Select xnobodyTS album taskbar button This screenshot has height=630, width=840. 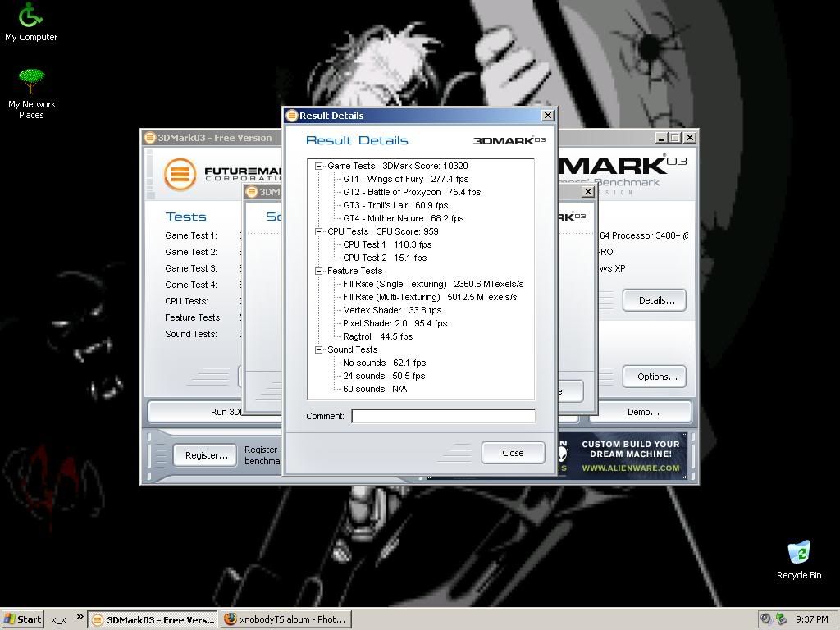[285, 619]
